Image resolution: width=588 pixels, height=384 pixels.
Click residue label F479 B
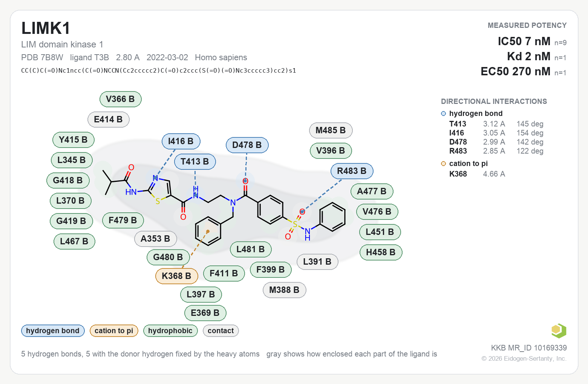point(123,221)
